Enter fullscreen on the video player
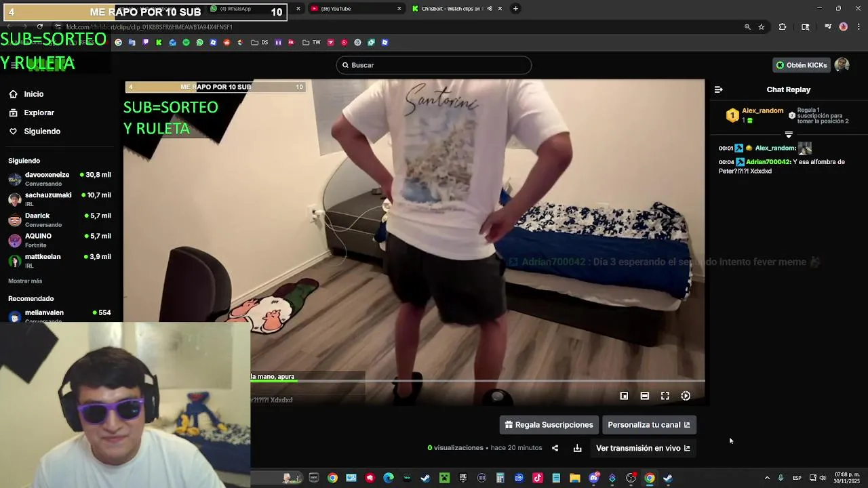 665,396
